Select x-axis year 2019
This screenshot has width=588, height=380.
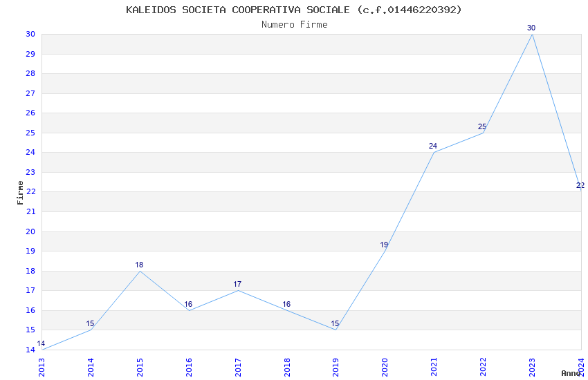pyautogui.click(x=336, y=368)
